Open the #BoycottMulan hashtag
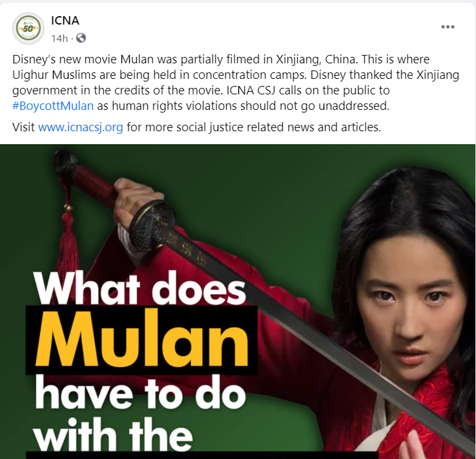This screenshot has height=459, width=476. [x=53, y=106]
